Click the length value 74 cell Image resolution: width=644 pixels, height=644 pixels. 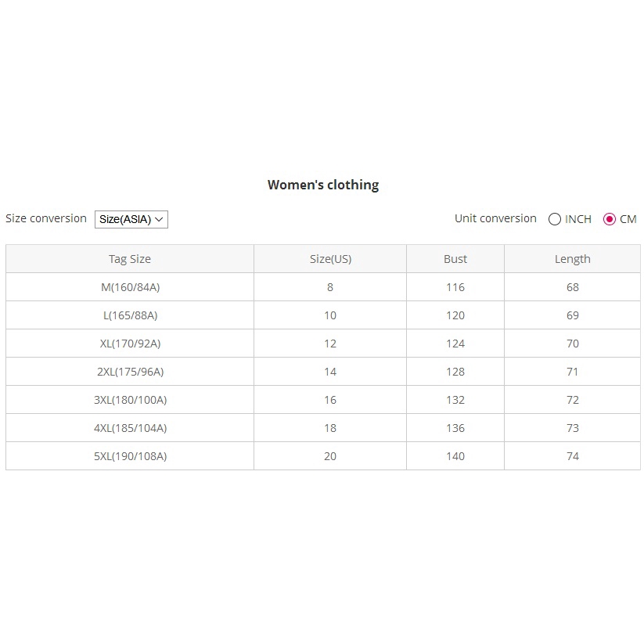(x=572, y=456)
